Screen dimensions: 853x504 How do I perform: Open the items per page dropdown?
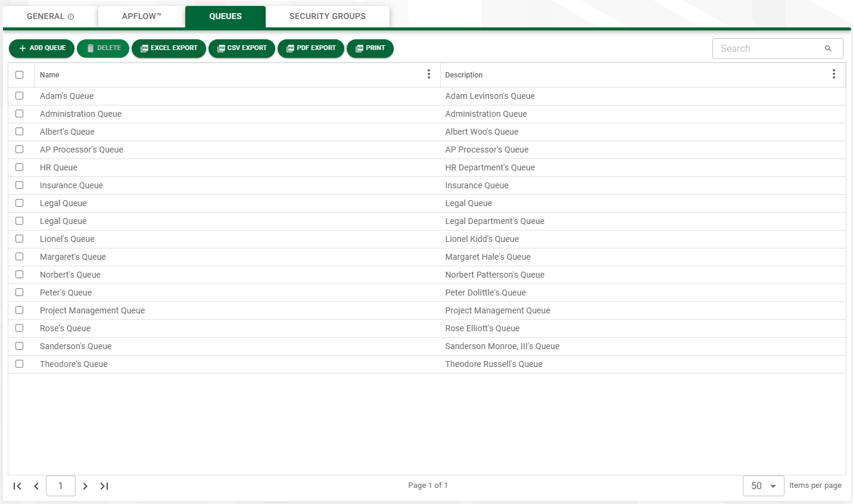[x=763, y=486]
